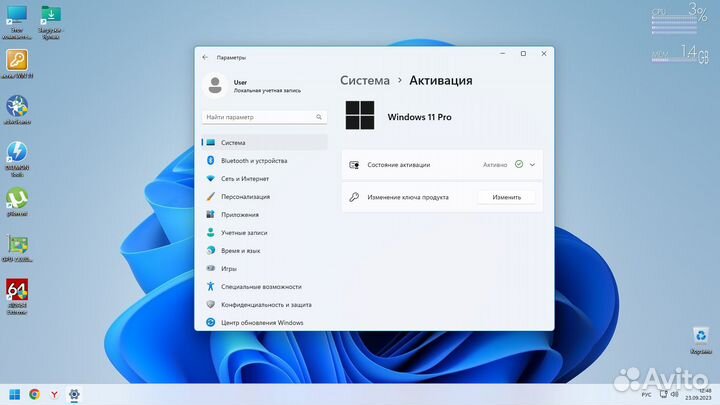The height and width of the screenshot is (405, 720).
Task: Close the Параметры settings window
Action: click(544, 54)
